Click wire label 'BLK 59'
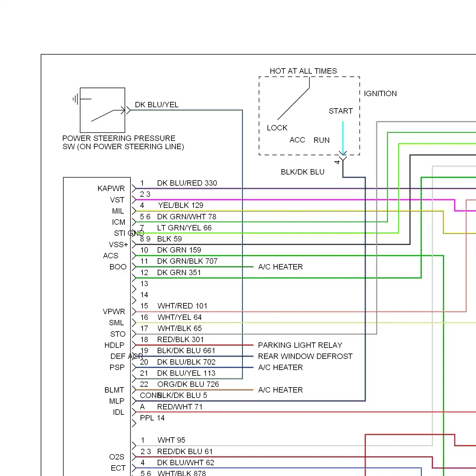Image resolution: width=476 pixels, height=476 pixels. (169, 239)
